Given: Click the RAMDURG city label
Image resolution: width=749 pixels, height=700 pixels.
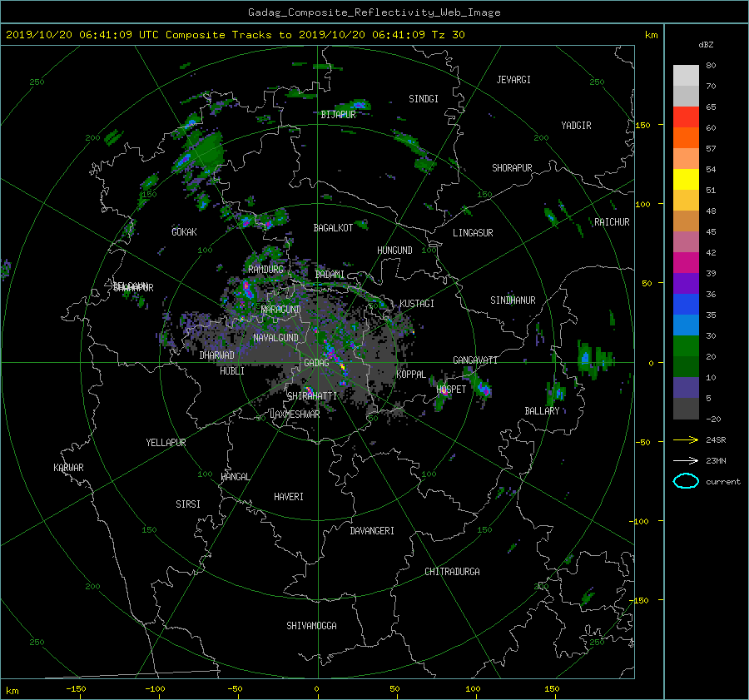Looking at the screenshot, I should [x=265, y=270].
